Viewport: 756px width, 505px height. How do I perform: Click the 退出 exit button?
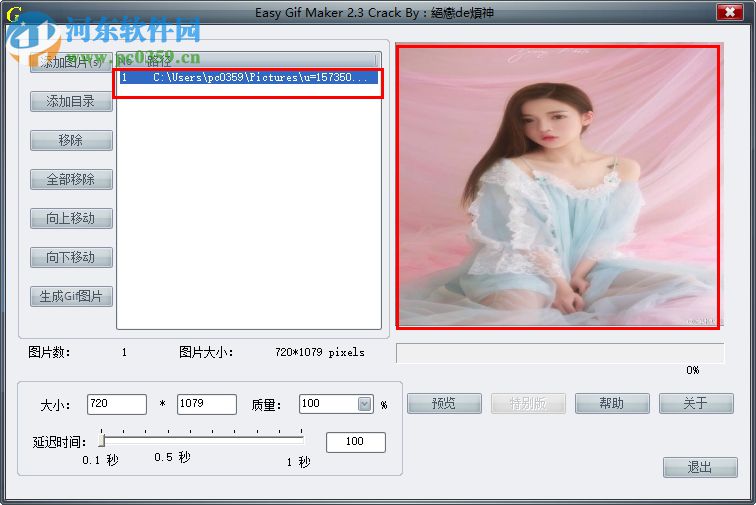[700, 467]
